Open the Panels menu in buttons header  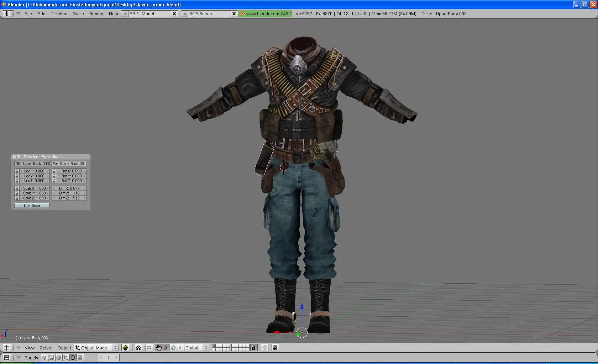(31, 358)
